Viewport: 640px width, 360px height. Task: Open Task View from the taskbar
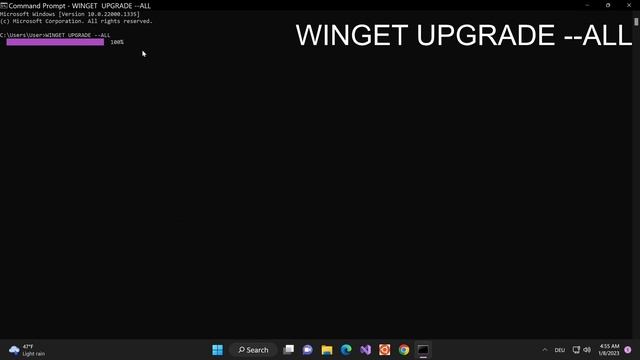(x=289, y=350)
